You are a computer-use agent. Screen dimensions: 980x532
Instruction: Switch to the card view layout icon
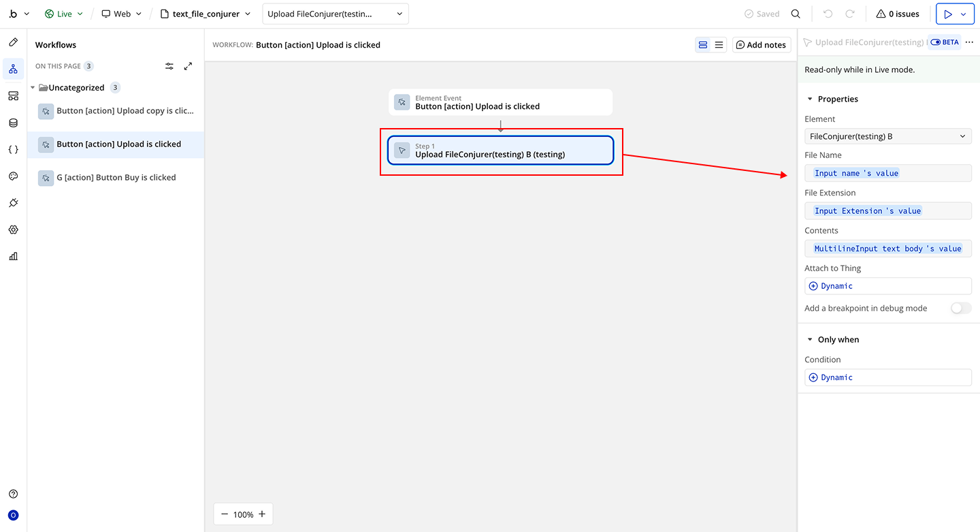pos(703,45)
